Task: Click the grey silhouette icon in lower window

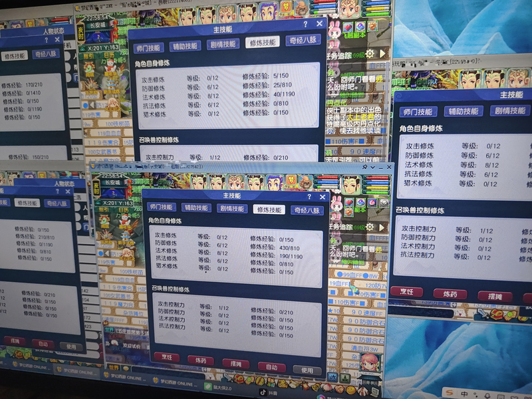Action: (x=384, y=203)
